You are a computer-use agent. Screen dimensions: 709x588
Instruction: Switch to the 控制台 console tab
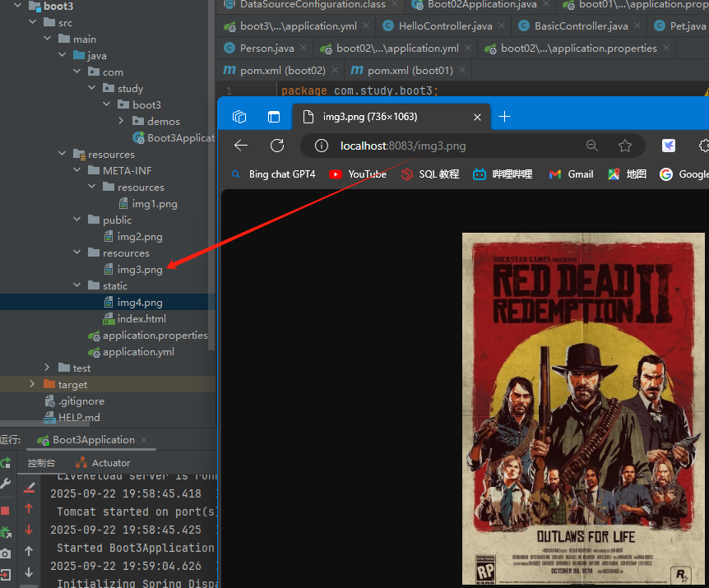41,463
